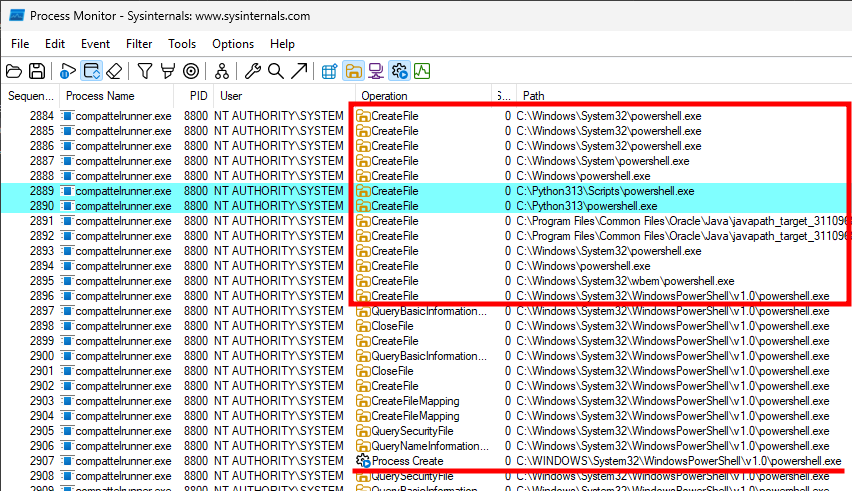Click the CreateFileMapping icon in row 2903
Image resolution: width=852 pixels, height=491 pixels.
pos(363,401)
